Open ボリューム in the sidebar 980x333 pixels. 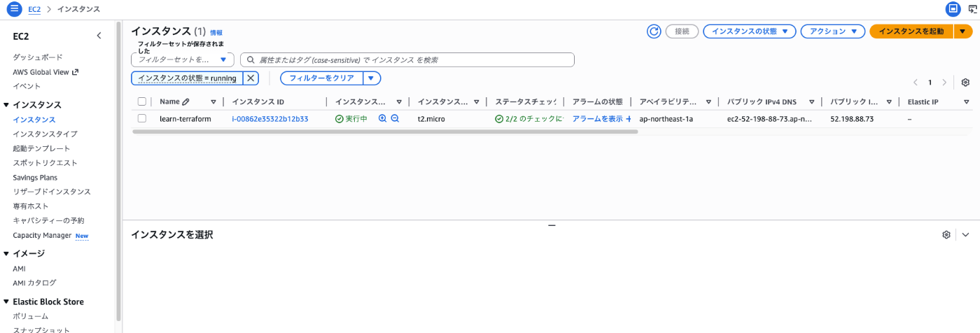point(31,316)
